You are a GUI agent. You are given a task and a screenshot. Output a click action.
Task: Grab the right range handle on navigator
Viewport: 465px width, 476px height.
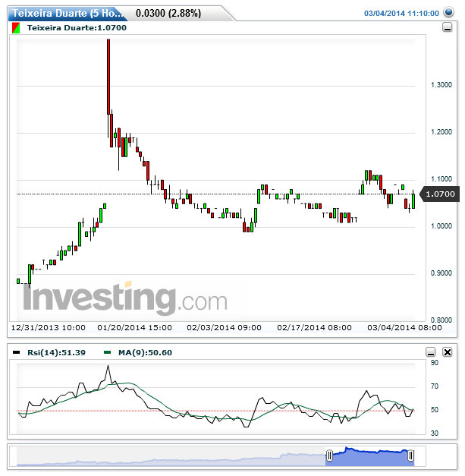click(x=410, y=456)
